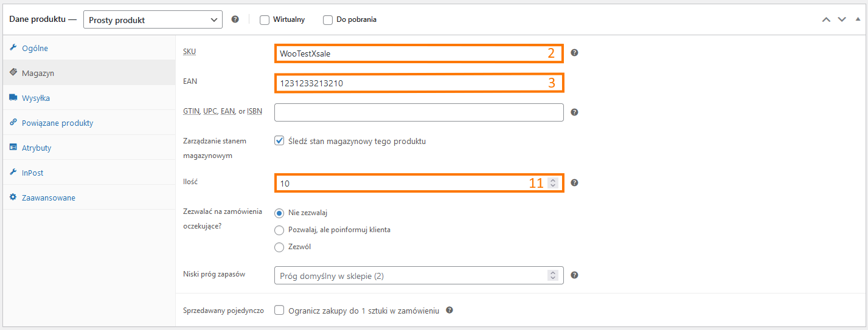Viewport: 868px width, 330px height.
Task: Open the Prosty produkt type dropdown
Action: click(x=153, y=20)
